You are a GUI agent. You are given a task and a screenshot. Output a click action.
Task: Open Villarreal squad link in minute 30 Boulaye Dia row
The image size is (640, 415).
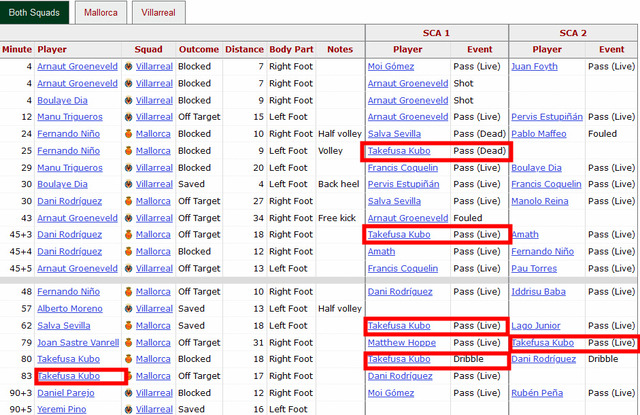(154, 184)
